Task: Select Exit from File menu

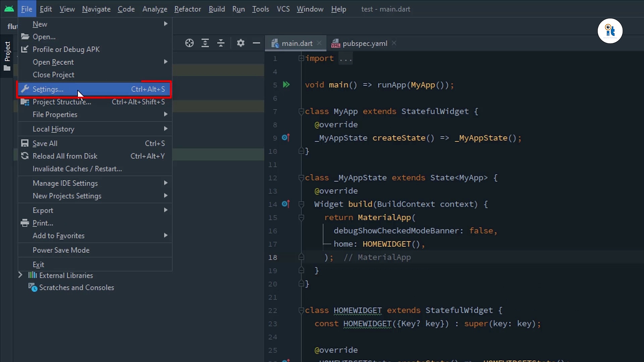Action: click(x=95, y=265)
